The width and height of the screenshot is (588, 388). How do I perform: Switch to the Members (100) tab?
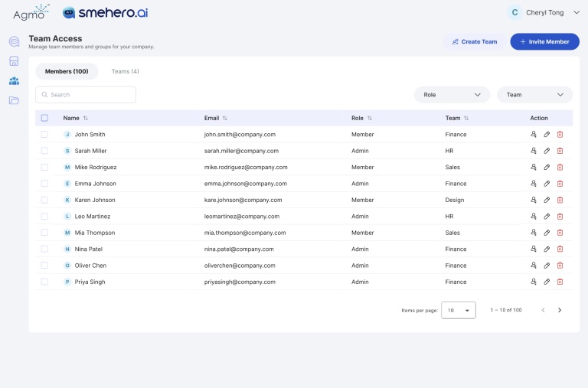coord(67,71)
